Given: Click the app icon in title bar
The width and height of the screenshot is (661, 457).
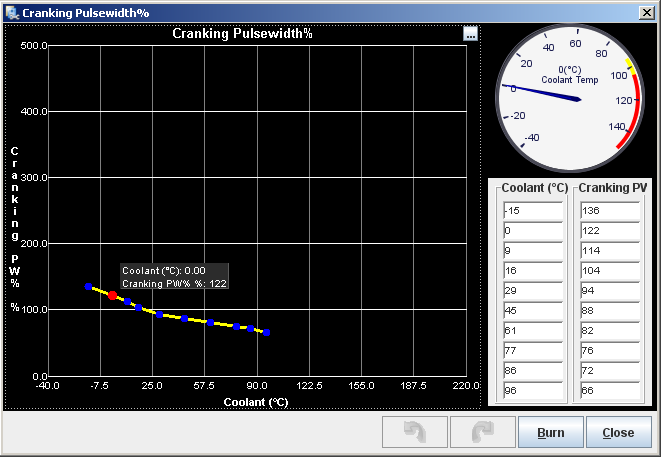Looking at the screenshot, I should pyautogui.click(x=12, y=13).
